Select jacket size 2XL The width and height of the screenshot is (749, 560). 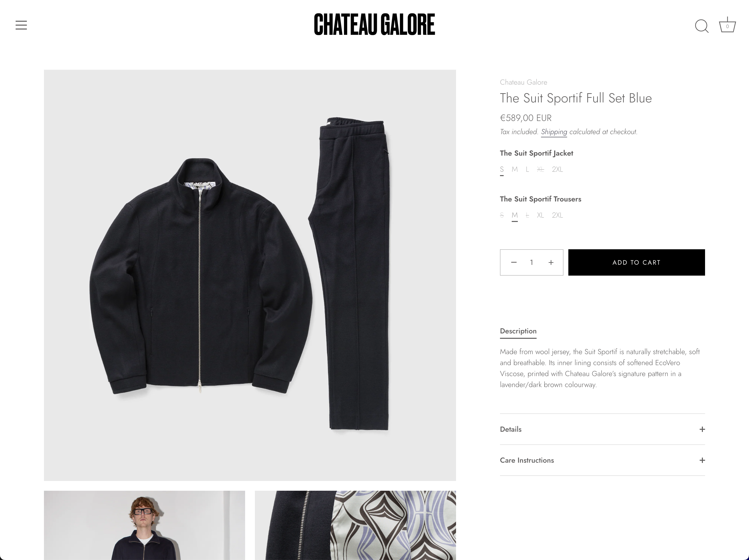(557, 170)
